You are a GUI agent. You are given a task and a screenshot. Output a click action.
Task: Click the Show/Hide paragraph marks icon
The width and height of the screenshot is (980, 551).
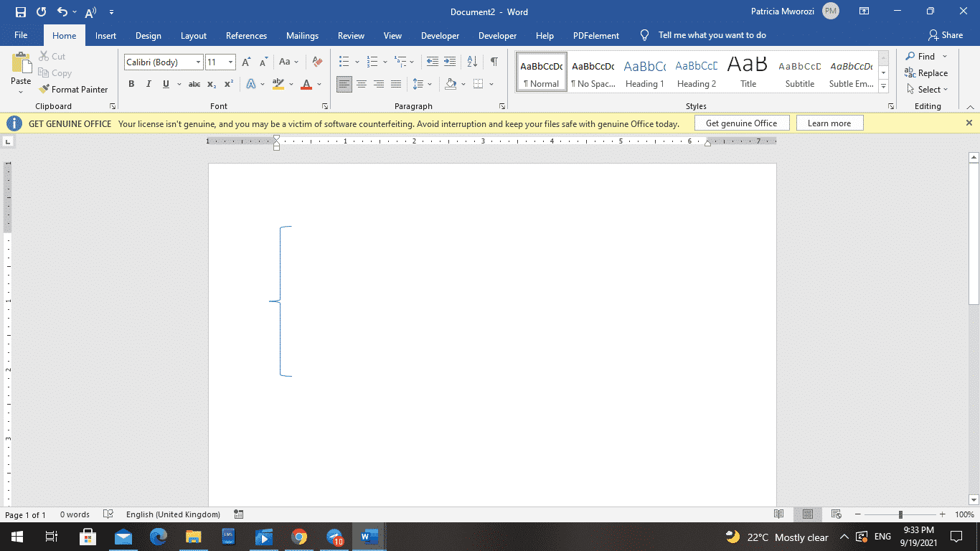tap(494, 62)
